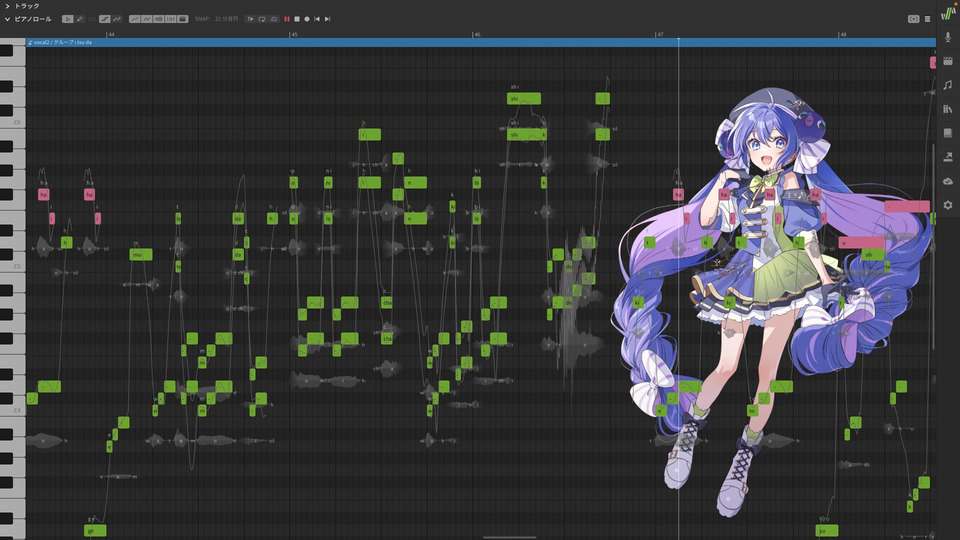Open the clapperboard panel in sidebar
The width and height of the screenshot is (960, 540).
click(x=948, y=61)
